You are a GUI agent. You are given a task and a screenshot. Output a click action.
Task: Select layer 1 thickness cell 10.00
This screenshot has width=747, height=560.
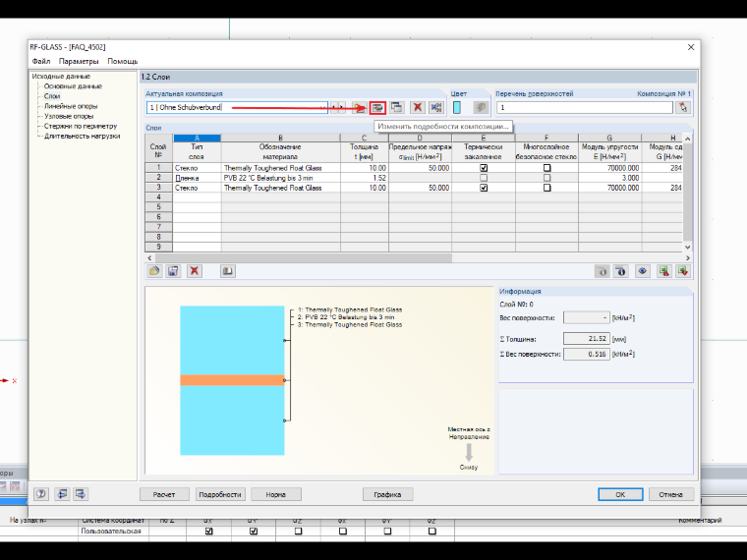(x=365, y=168)
